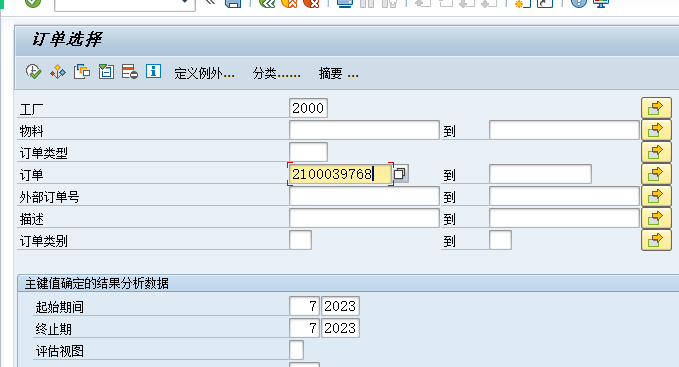Viewport: 679px width, 367px height.
Task: Click the green Back arrow icon
Action: click(x=267, y=3)
